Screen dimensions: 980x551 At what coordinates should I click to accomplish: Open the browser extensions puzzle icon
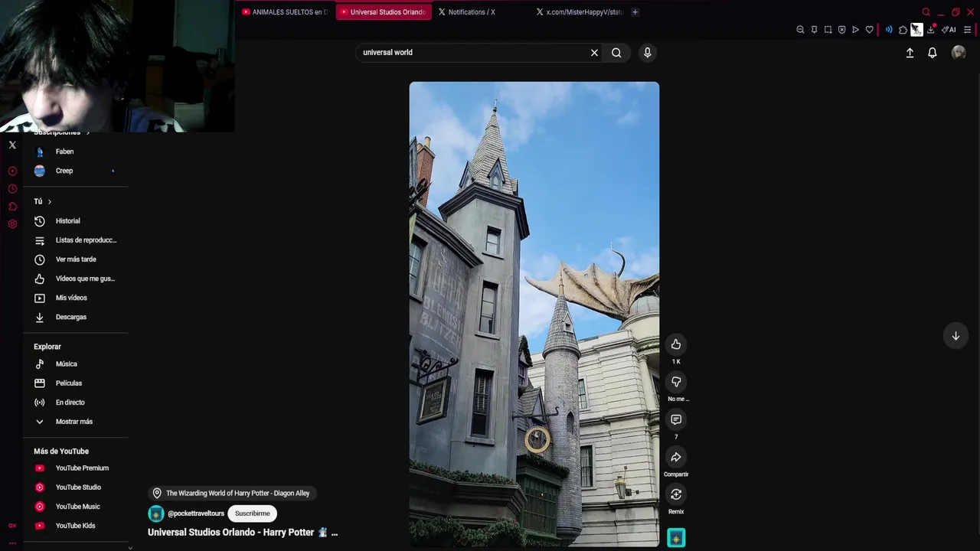(903, 30)
